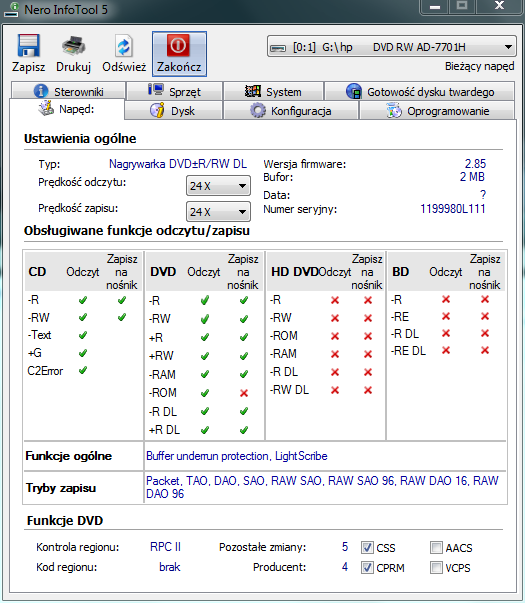
Task: Click the HD DVD -R read red cross
Action: tap(335, 300)
